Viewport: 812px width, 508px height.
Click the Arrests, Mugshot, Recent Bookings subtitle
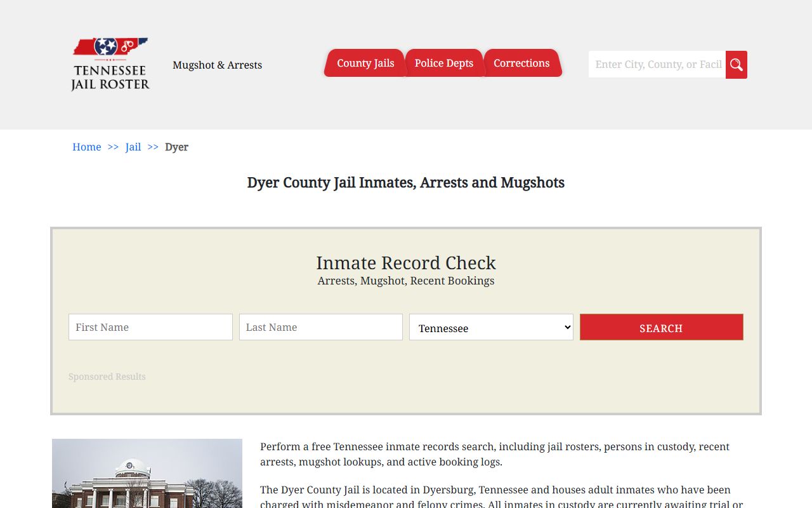406,281
